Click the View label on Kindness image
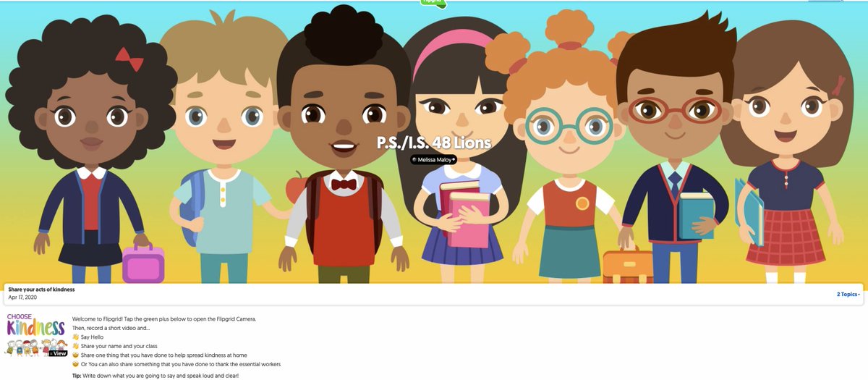This screenshot has height=380, width=868. click(x=59, y=353)
